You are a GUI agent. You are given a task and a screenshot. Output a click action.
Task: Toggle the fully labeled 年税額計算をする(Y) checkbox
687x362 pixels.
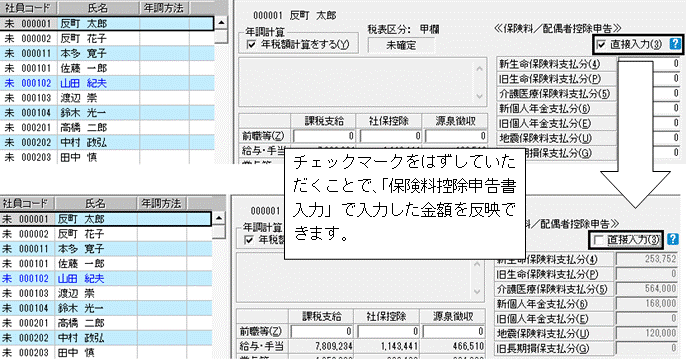pos(251,44)
